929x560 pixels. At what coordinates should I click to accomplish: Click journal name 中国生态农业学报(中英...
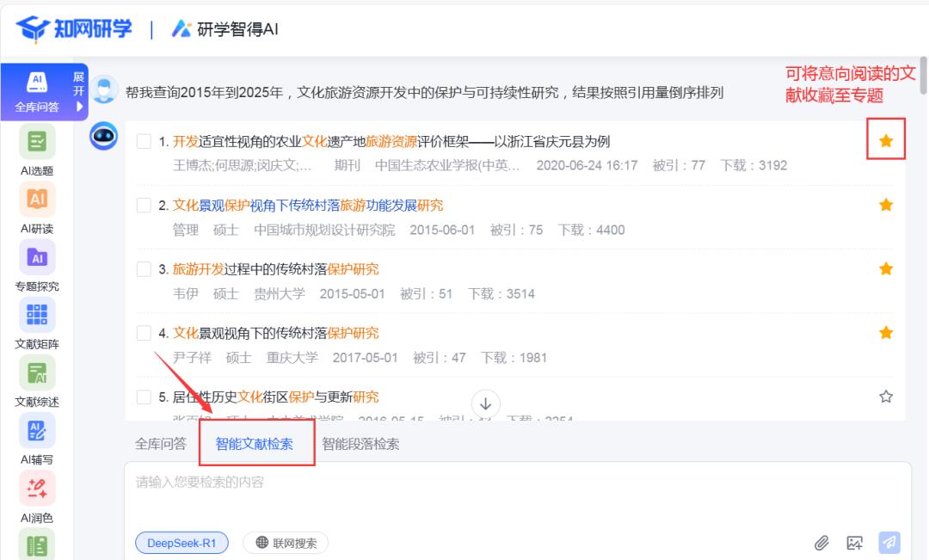pyautogui.click(x=447, y=165)
